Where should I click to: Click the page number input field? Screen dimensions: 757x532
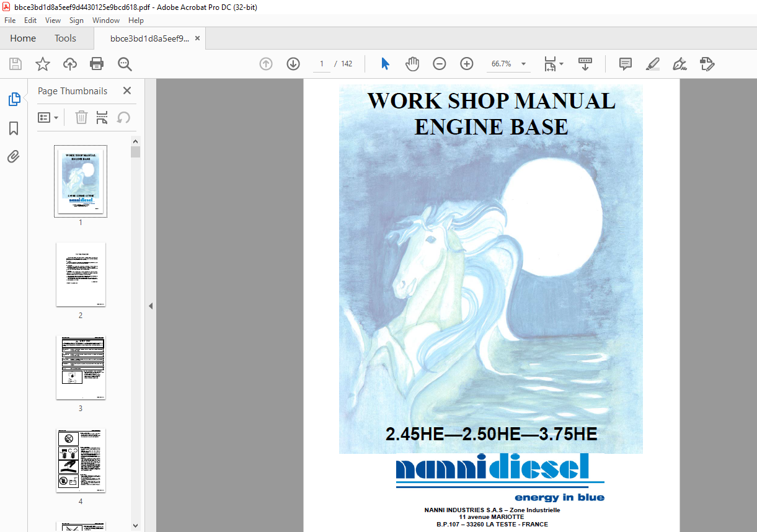pyautogui.click(x=322, y=64)
